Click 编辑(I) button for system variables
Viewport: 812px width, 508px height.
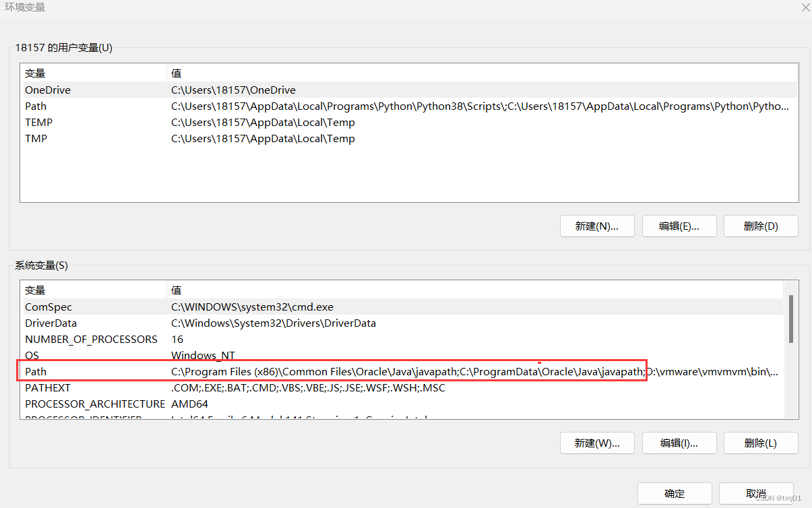(x=679, y=443)
